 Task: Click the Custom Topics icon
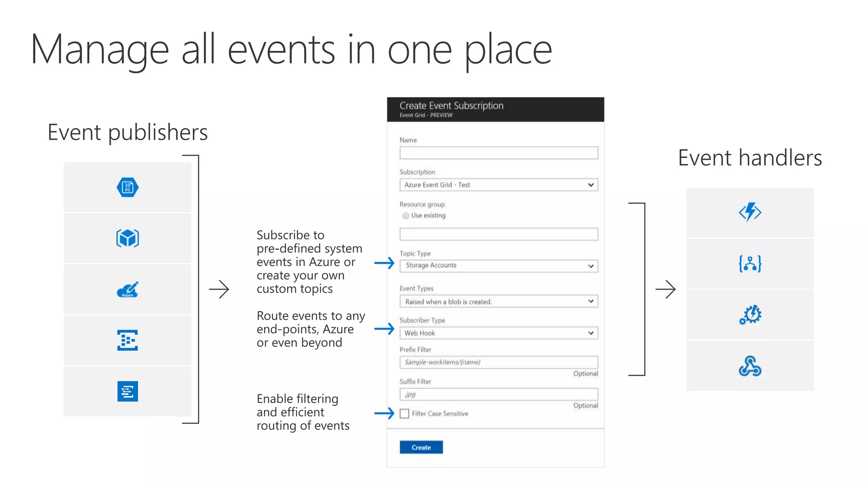click(128, 391)
